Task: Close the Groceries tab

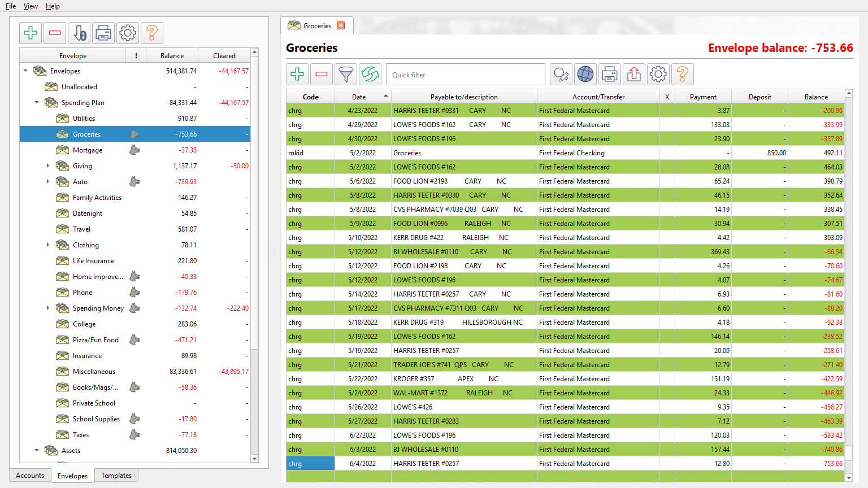Action: pos(341,25)
